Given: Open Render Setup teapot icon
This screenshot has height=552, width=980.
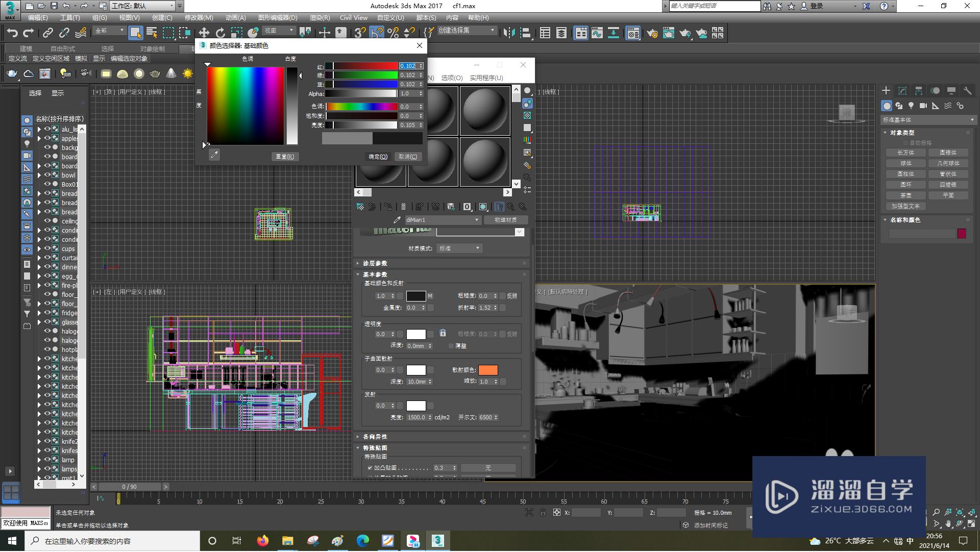Looking at the screenshot, I should tap(652, 33).
